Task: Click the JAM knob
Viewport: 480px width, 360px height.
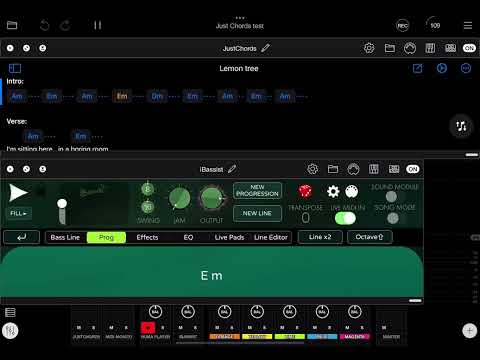Action: coord(179,199)
